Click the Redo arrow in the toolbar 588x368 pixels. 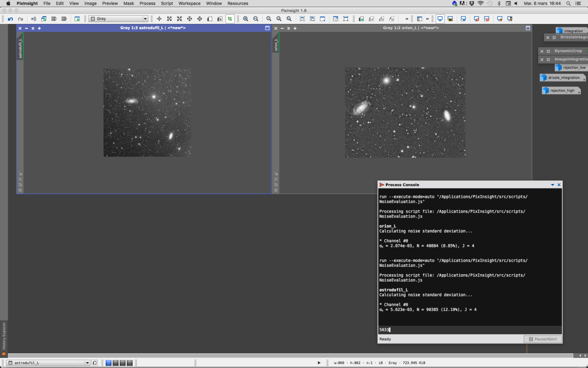click(20, 19)
